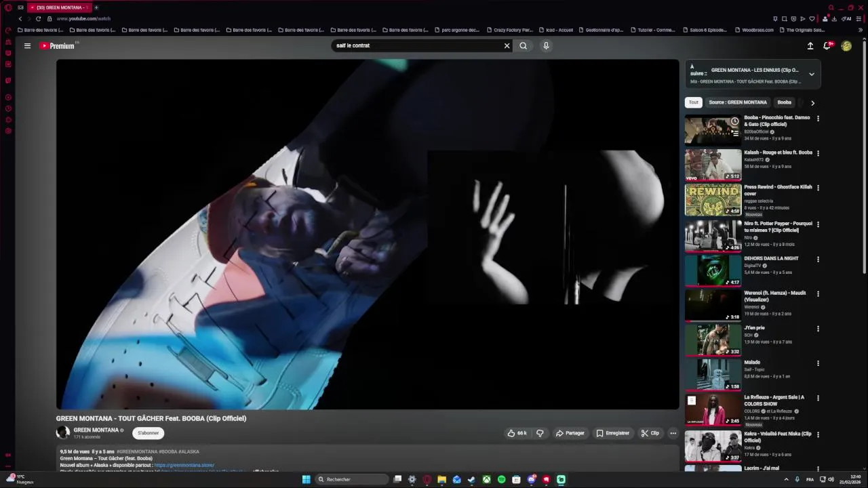This screenshot has width=868, height=488.
Task: Open the account avatar menu
Action: coord(846,46)
